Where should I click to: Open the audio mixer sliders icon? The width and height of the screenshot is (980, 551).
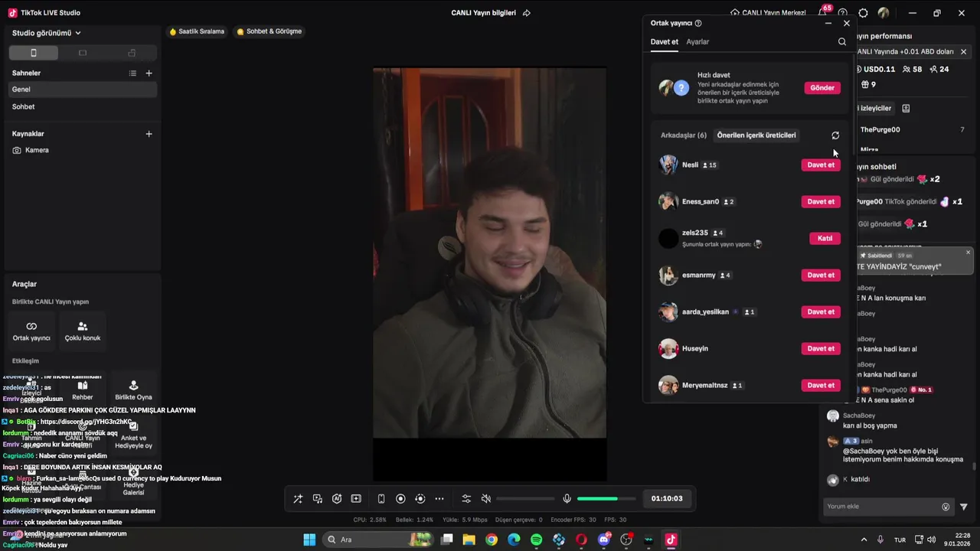click(466, 499)
